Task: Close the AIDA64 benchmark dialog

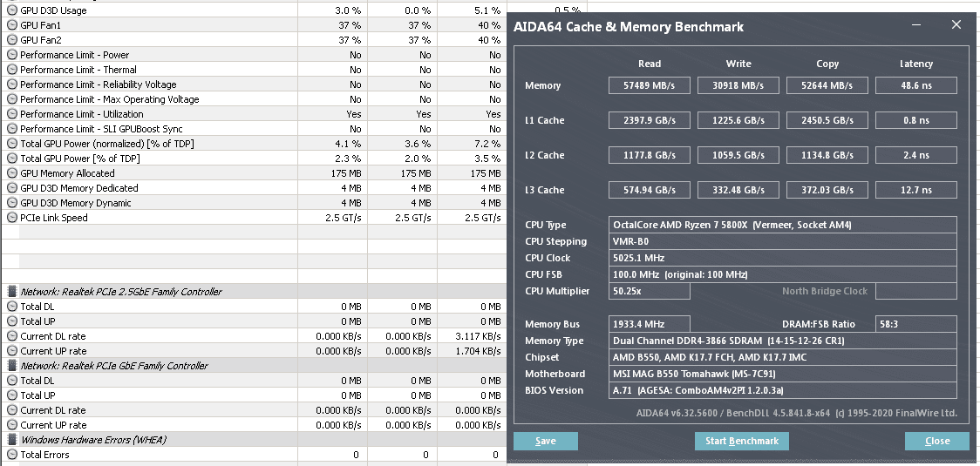Action: click(937, 441)
